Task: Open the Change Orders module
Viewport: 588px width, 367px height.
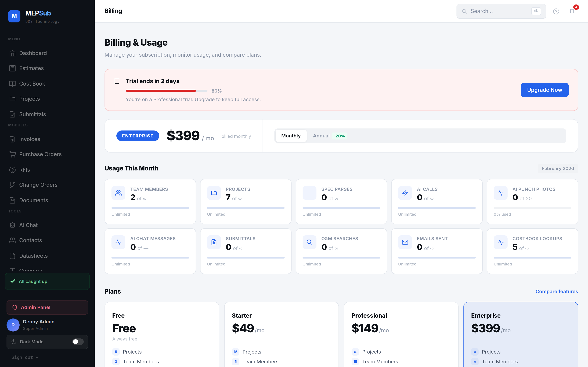Action: [x=38, y=185]
